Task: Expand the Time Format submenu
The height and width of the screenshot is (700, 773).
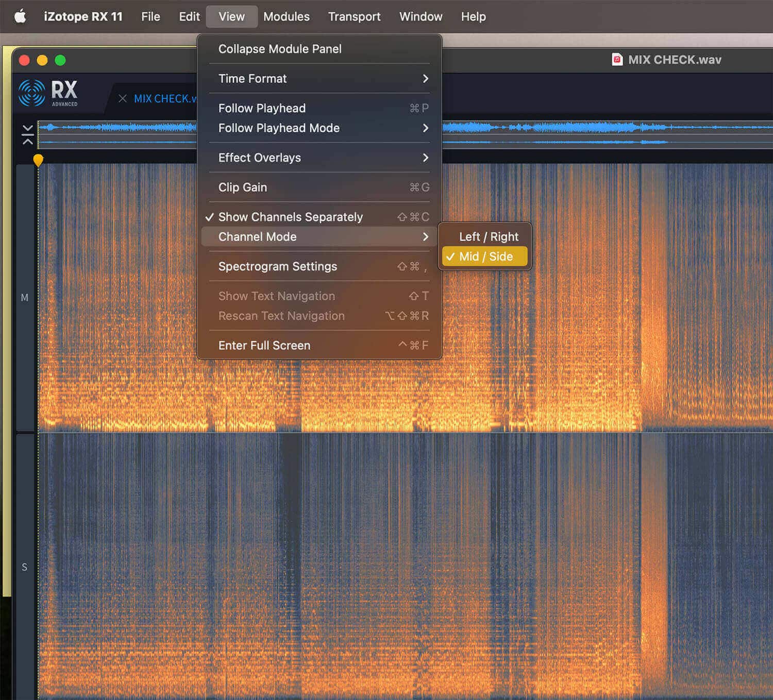Action: tap(320, 79)
